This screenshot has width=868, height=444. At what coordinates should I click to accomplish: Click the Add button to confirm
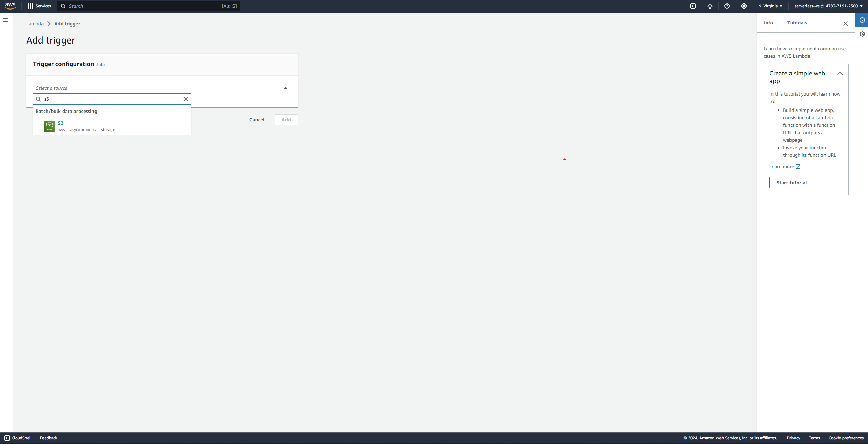click(286, 119)
